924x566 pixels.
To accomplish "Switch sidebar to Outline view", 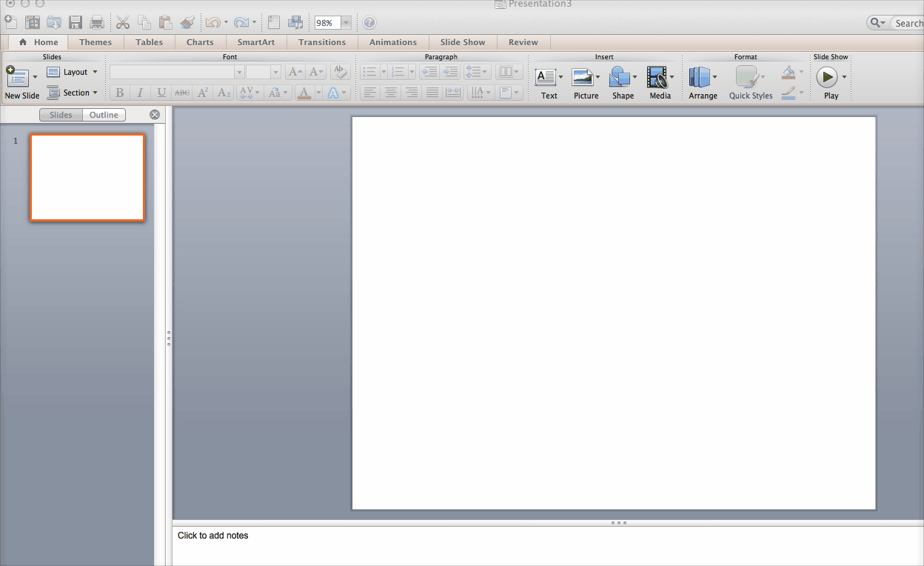I will [x=104, y=115].
